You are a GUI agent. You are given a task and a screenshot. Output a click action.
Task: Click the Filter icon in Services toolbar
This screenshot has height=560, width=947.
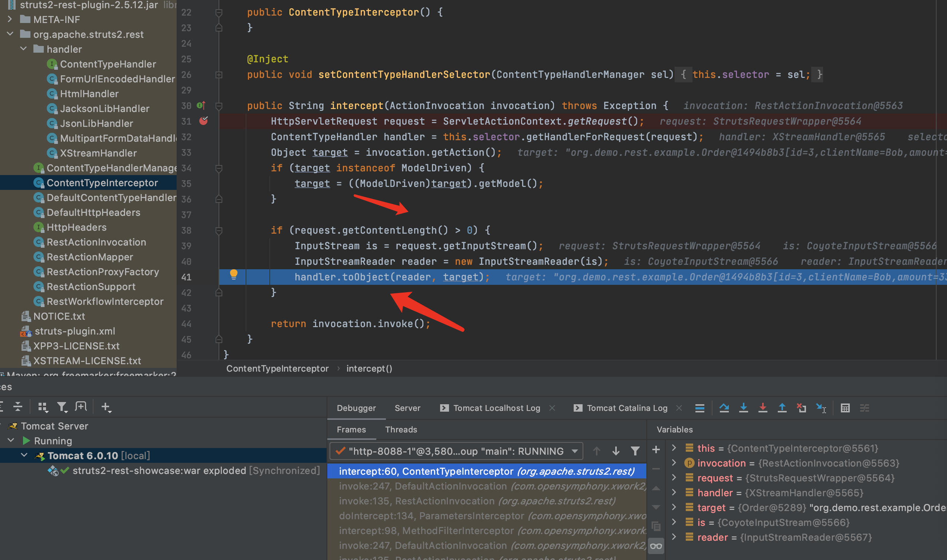point(62,407)
